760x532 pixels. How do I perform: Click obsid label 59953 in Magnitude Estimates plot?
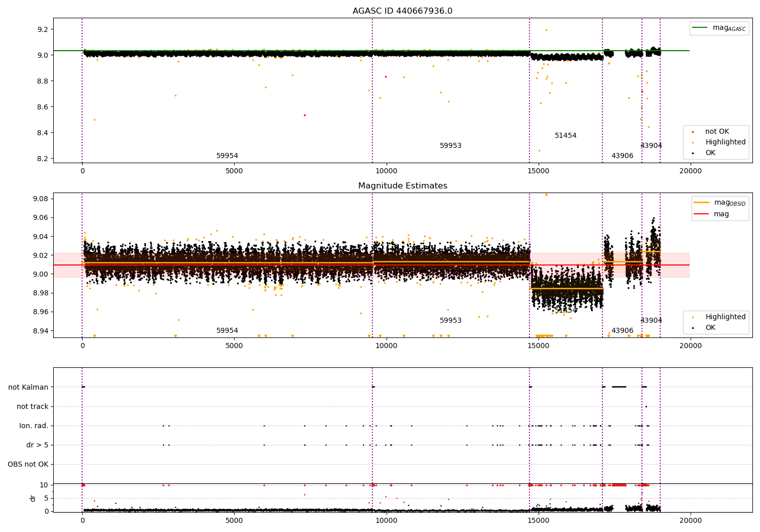coord(450,321)
